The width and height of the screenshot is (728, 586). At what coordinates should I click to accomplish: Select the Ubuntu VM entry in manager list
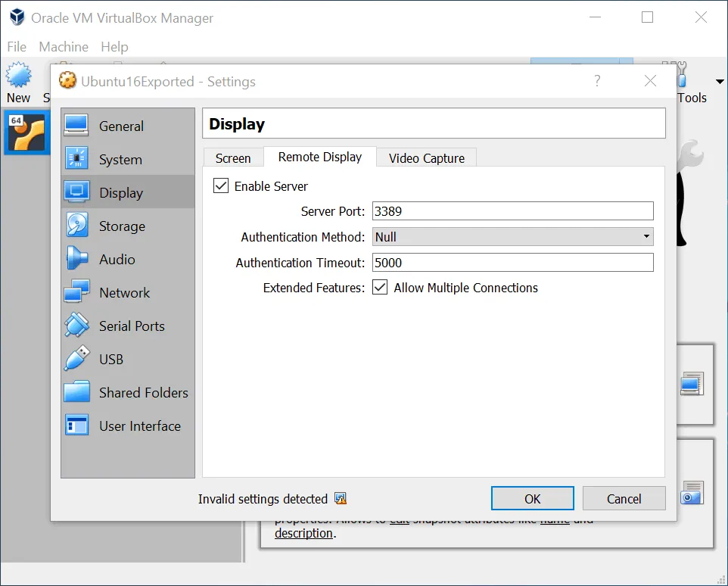(27, 134)
